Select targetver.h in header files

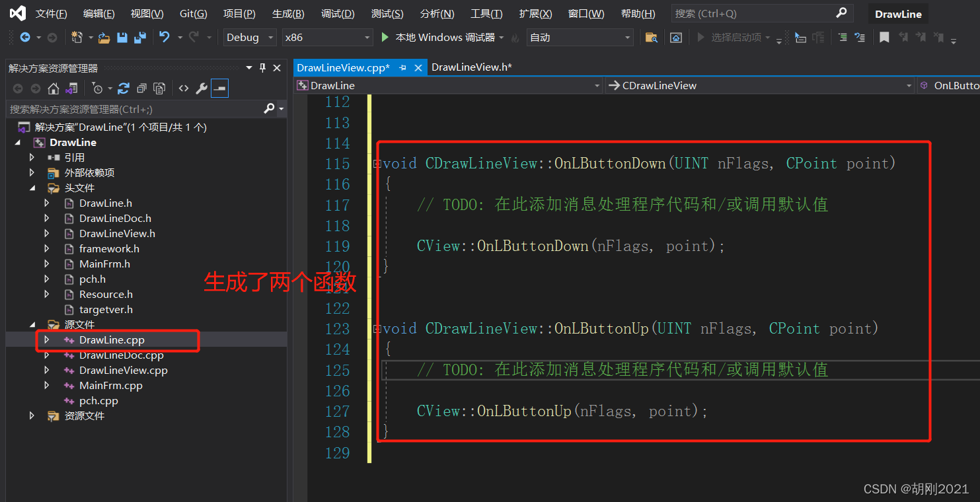tap(106, 309)
